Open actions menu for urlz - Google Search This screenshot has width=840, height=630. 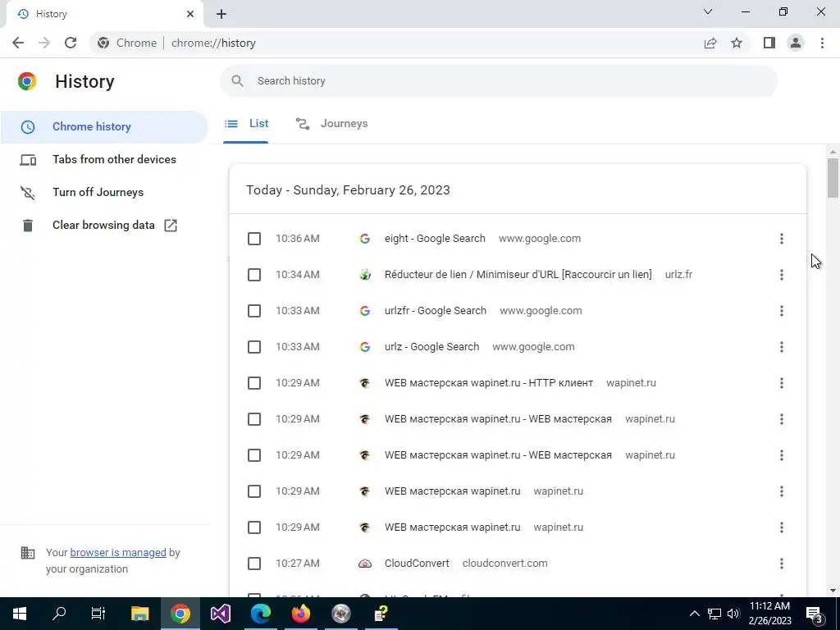(x=782, y=347)
